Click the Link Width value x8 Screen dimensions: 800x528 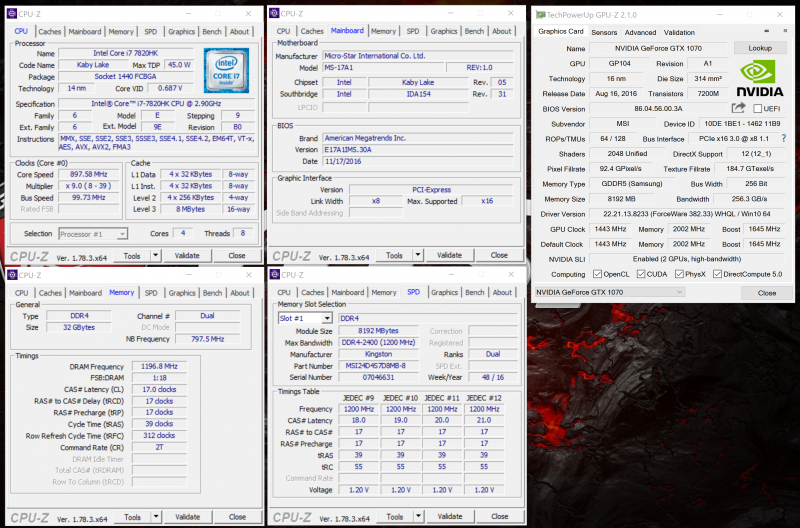(376, 201)
